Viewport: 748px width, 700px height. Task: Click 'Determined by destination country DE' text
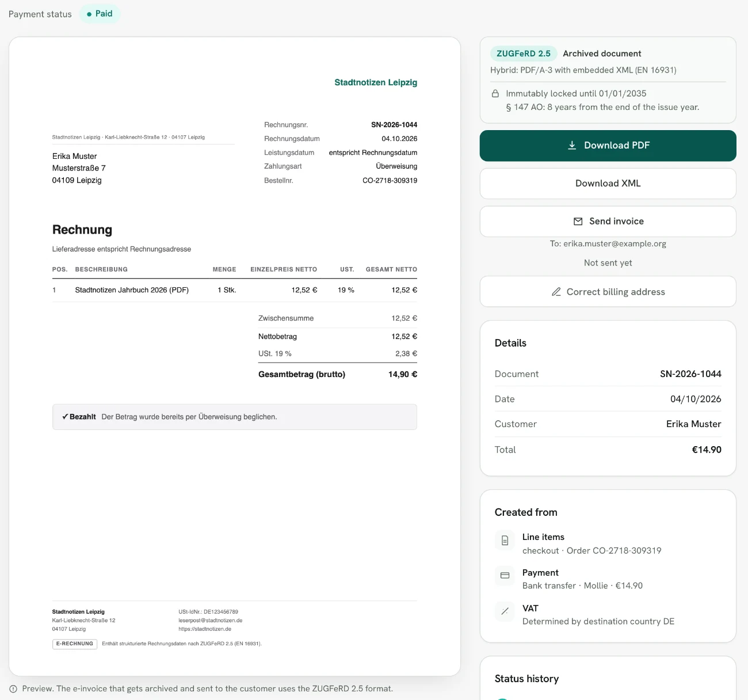(598, 621)
